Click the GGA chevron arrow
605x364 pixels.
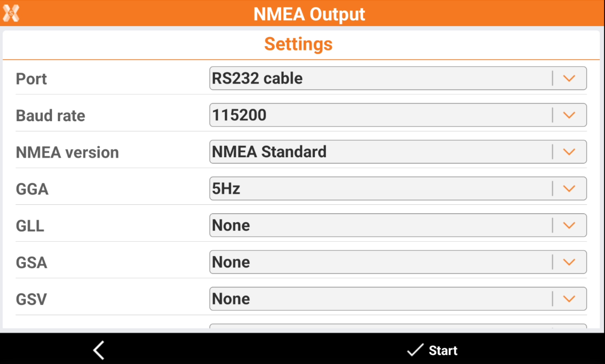[x=569, y=189]
